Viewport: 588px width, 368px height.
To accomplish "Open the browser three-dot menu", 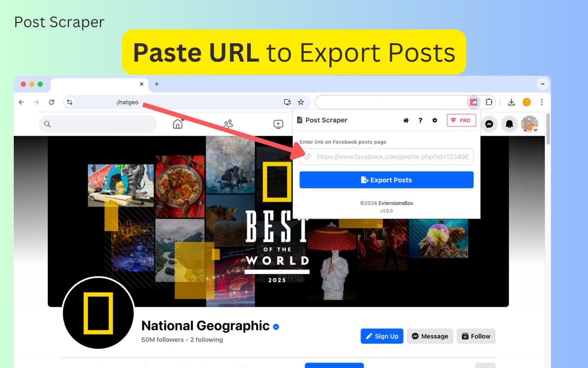I will click(x=542, y=102).
